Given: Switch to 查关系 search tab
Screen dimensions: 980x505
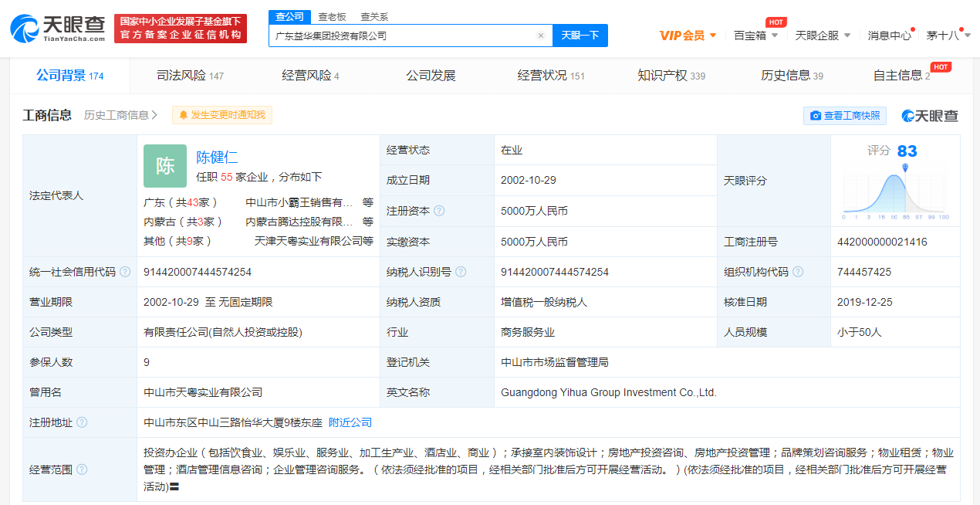Looking at the screenshot, I should click(374, 16).
